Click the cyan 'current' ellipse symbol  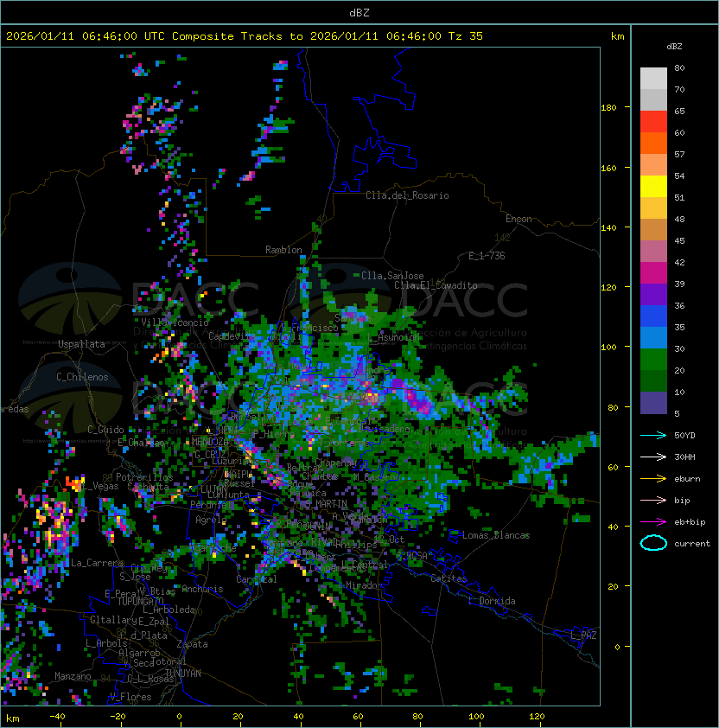pyautogui.click(x=653, y=543)
